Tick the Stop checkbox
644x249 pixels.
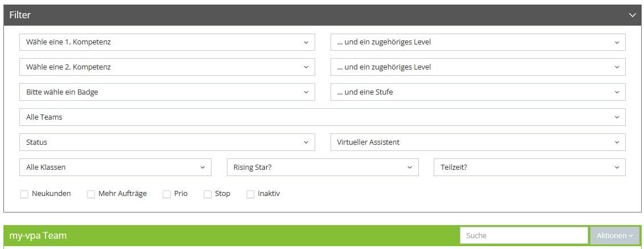click(x=208, y=194)
